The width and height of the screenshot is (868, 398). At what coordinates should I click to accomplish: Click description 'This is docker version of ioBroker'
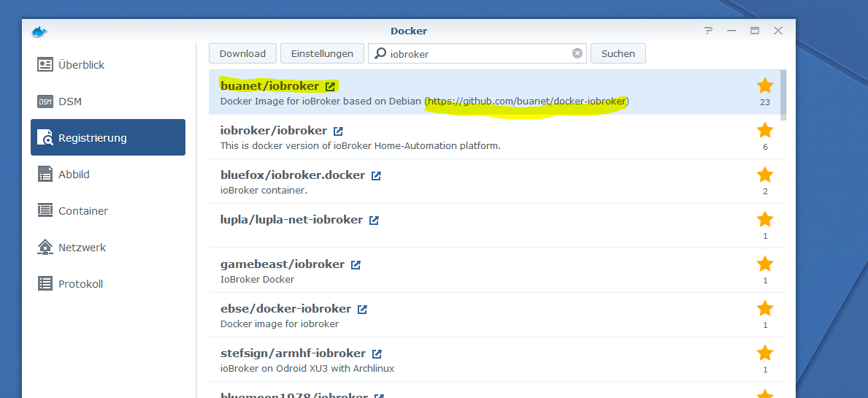(x=361, y=146)
